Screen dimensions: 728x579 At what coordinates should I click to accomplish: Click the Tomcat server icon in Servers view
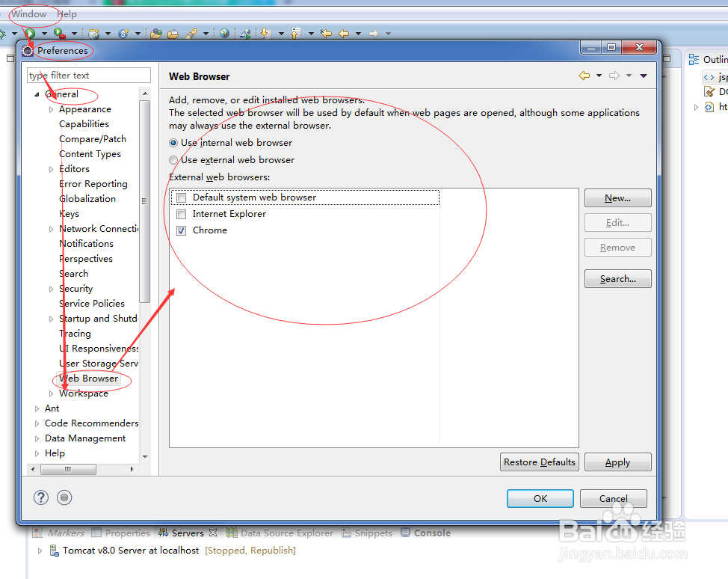[x=55, y=551]
